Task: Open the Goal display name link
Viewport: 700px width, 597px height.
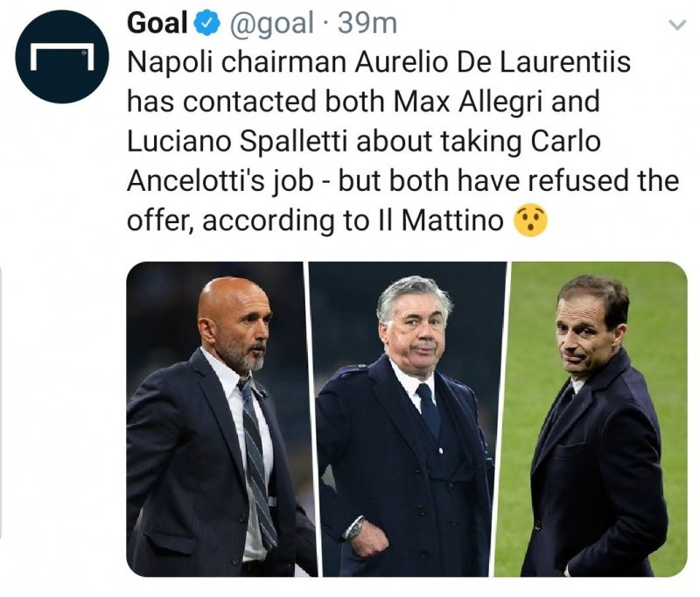Action: (x=157, y=24)
